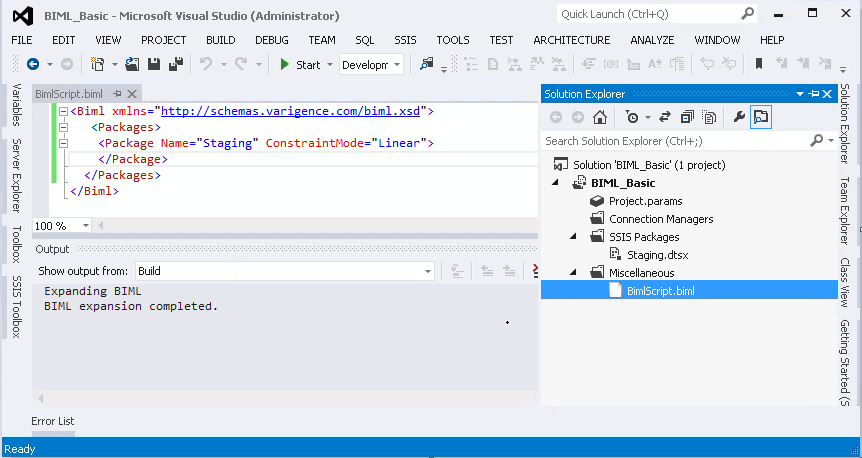Click the Open File icon
Screen dimensions: 862x458
[x=132, y=64]
